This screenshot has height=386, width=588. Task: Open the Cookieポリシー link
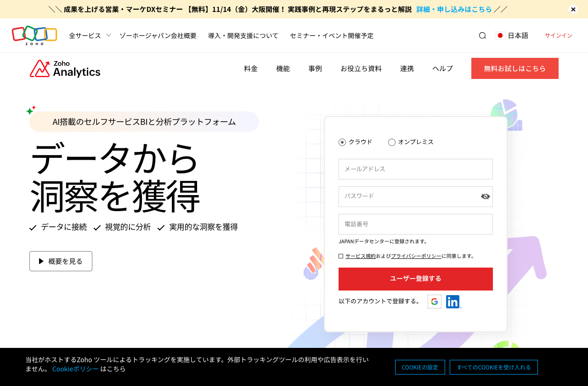pyautogui.click(x=75, y=369)
